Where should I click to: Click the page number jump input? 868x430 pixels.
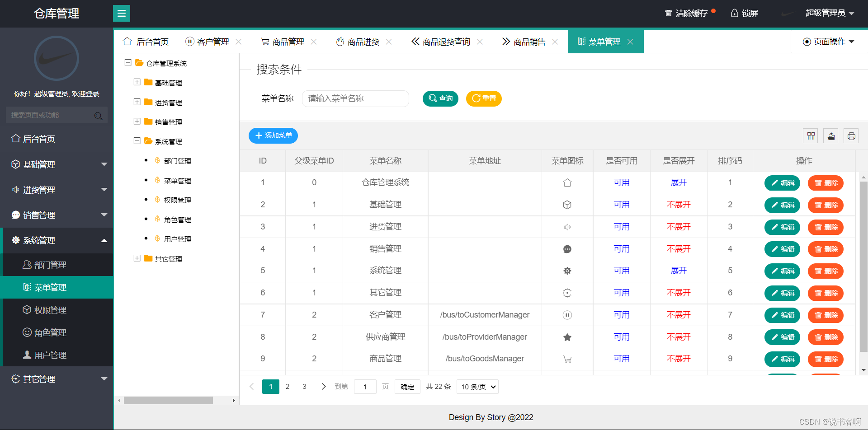tap(365, 387)
